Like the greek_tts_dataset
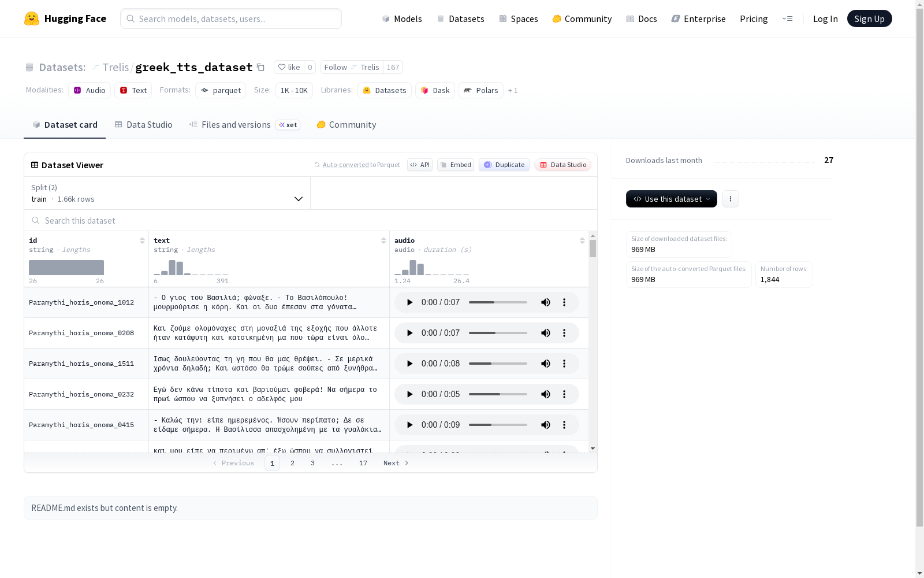 pos(289,67)
